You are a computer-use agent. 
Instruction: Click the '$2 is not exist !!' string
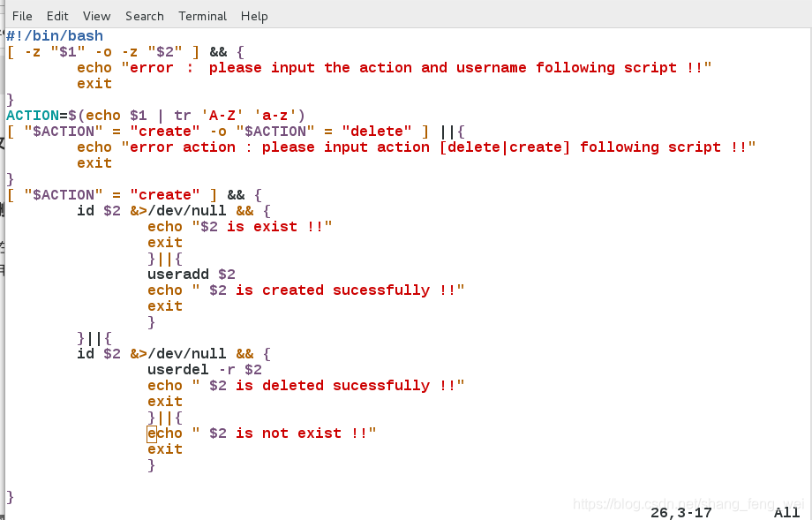tap(284, 433)
